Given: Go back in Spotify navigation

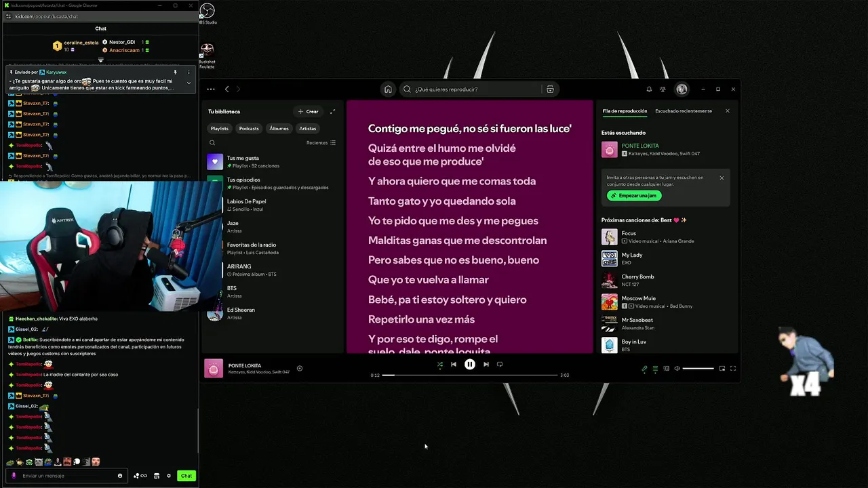Looking at the screenshot, I should tap(227, 89).
